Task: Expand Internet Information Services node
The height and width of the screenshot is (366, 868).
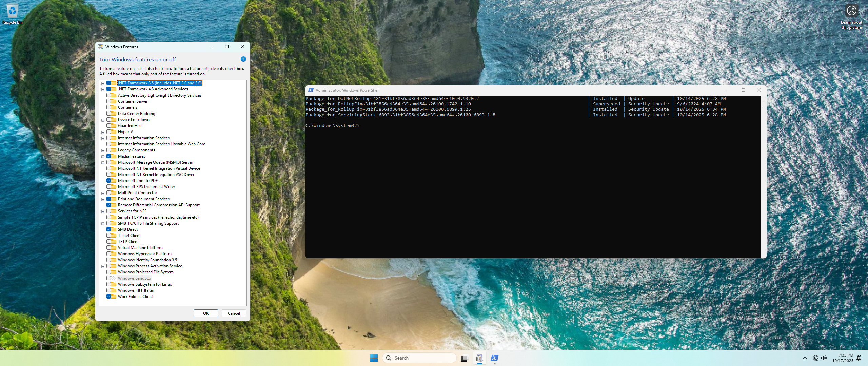Action: 103,138
